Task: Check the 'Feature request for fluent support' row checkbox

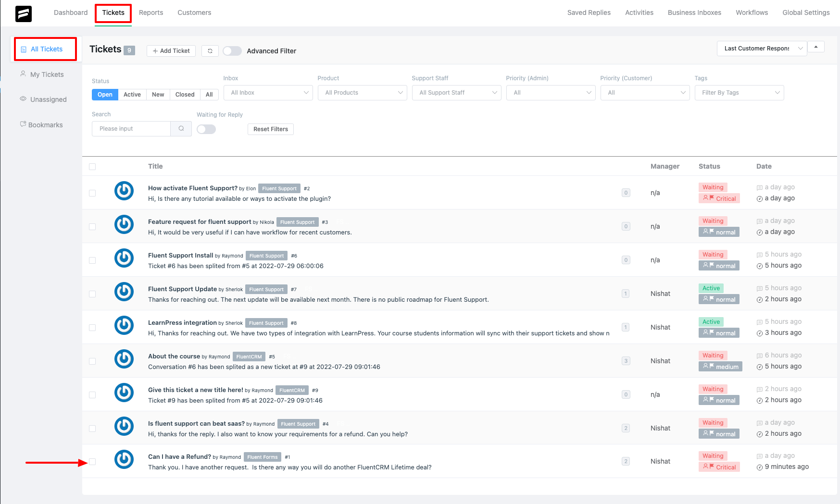Action: [x=92, y=227]
